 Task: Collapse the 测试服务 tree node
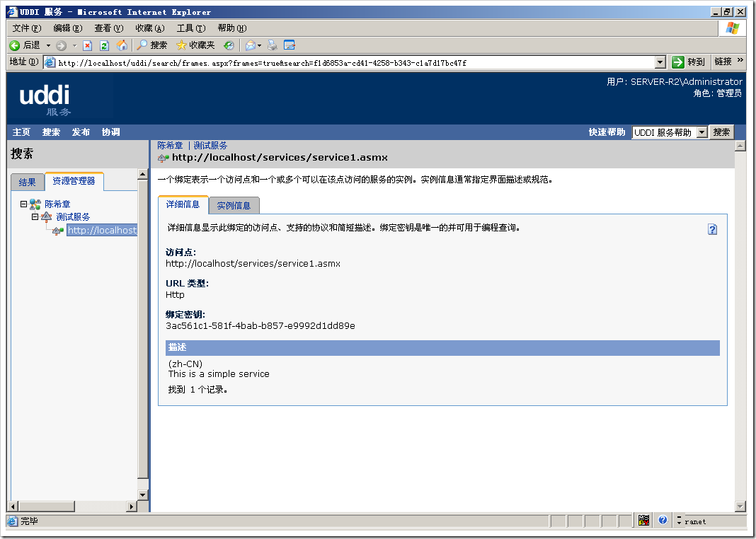coord(35,216)
